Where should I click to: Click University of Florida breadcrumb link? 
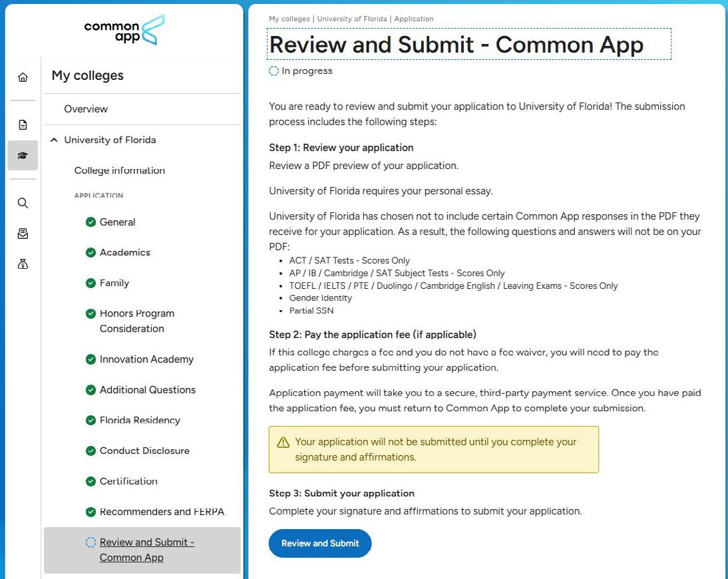pyautogui.click(x=352, y=19)
